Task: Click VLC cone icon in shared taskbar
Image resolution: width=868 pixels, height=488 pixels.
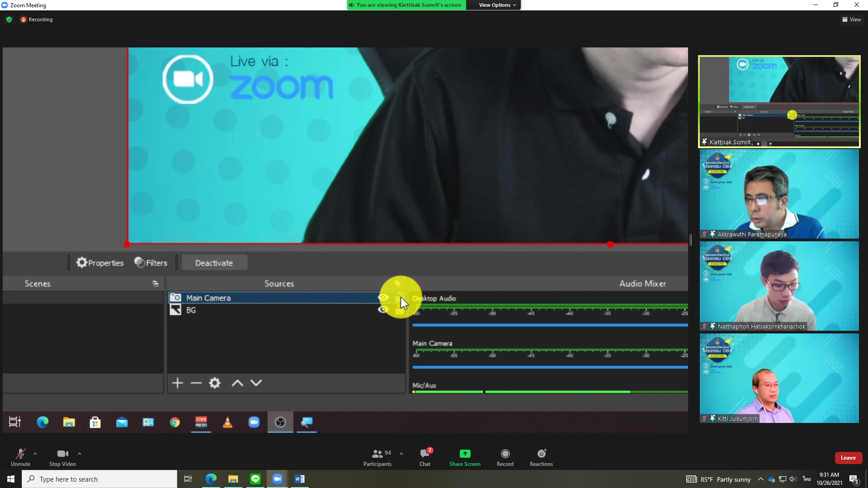Action: 227,422
